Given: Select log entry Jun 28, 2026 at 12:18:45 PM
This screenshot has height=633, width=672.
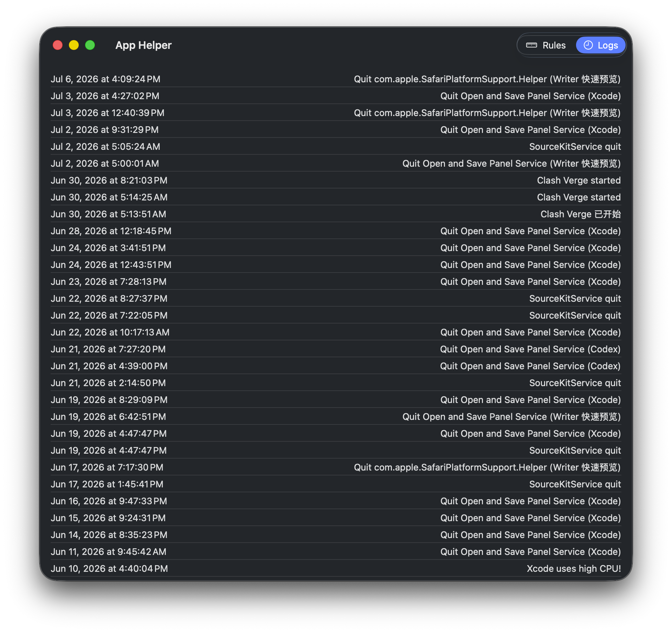Looking at the screenshot, I should (336, 231).
